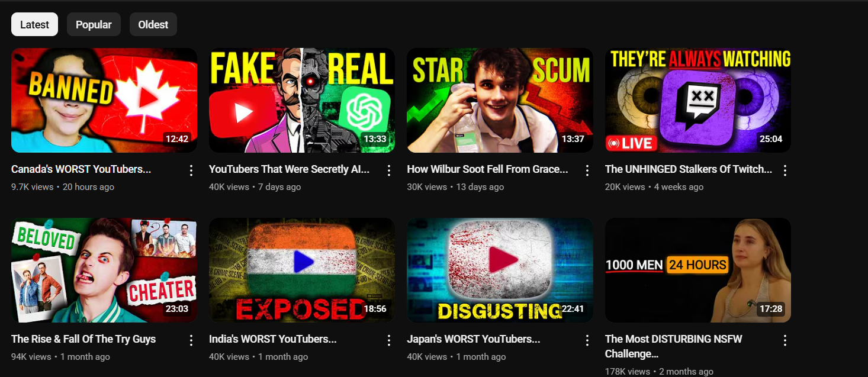The height and width of the screenshot is (377, 868).
Task: Play the FAKE vs REAL AI YouTubers thumbnail
Action: point(302,100)
